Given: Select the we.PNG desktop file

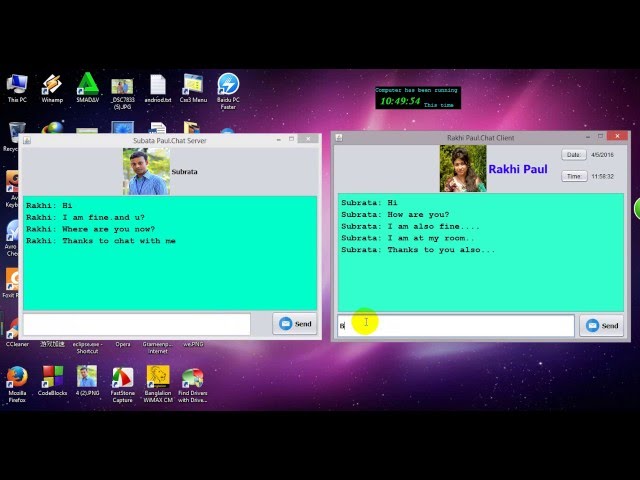Looking at the screenshot, I should 193,344.
